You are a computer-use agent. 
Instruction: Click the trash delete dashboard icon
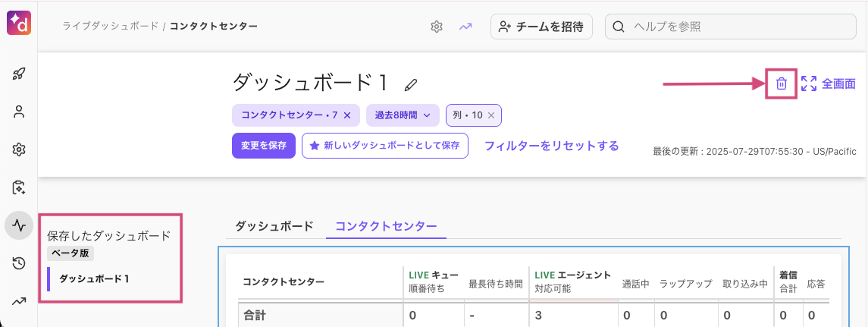point(781,83)
